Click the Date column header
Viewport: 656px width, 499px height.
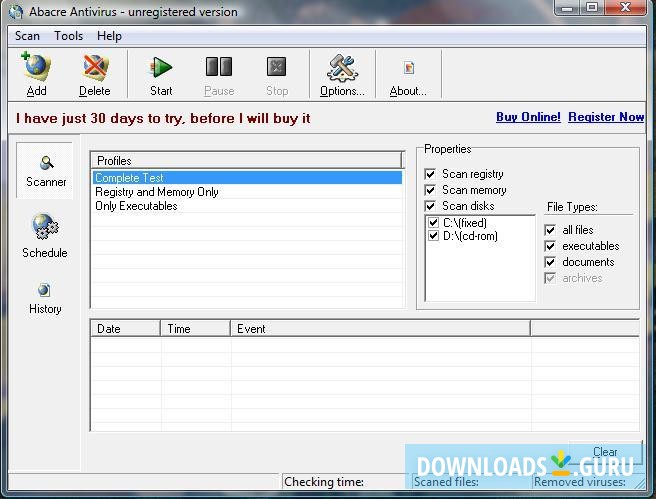click(x=126, y=329)
